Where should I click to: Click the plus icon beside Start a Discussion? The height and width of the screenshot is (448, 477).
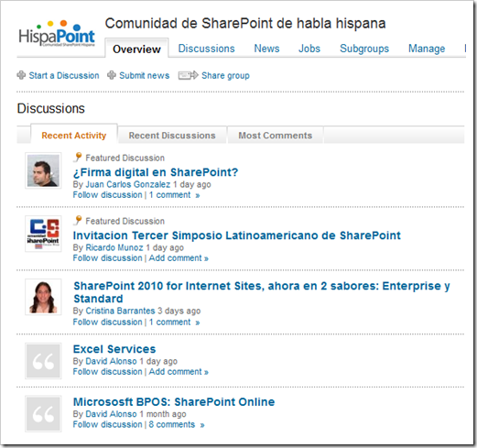point(21,75)
